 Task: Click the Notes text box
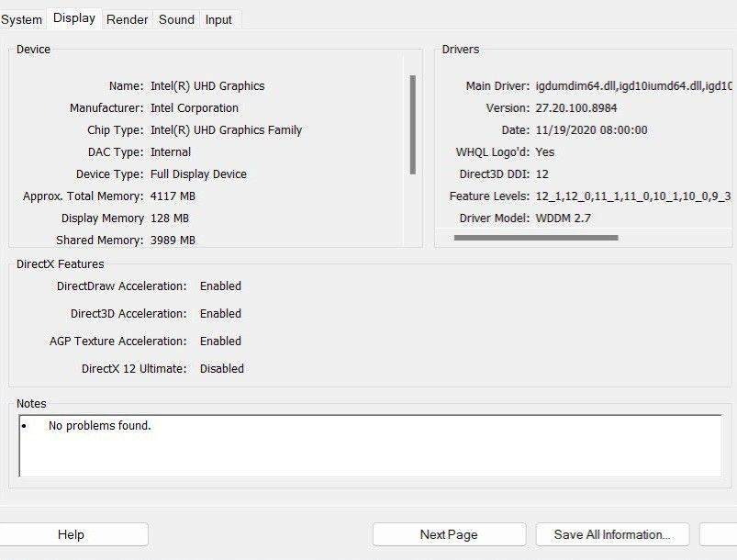[370, 446]
